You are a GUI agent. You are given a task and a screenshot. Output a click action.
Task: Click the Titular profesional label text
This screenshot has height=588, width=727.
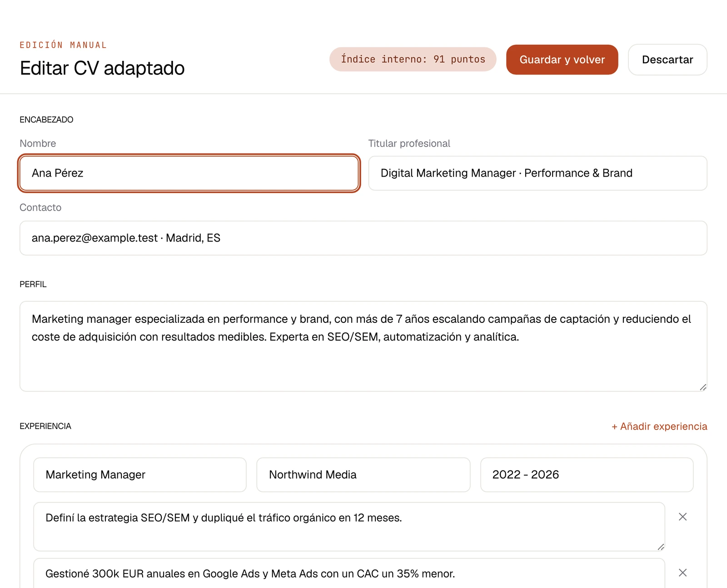coord(409,143)
